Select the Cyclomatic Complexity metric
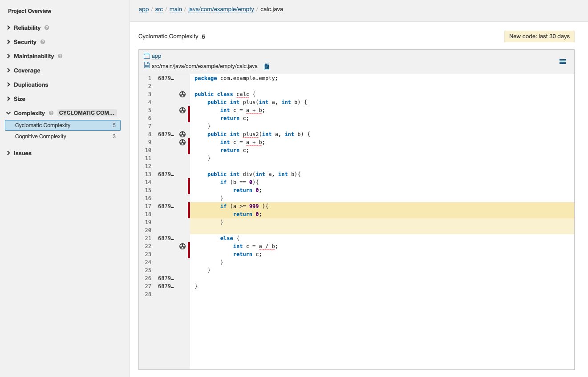 (63, 125)
